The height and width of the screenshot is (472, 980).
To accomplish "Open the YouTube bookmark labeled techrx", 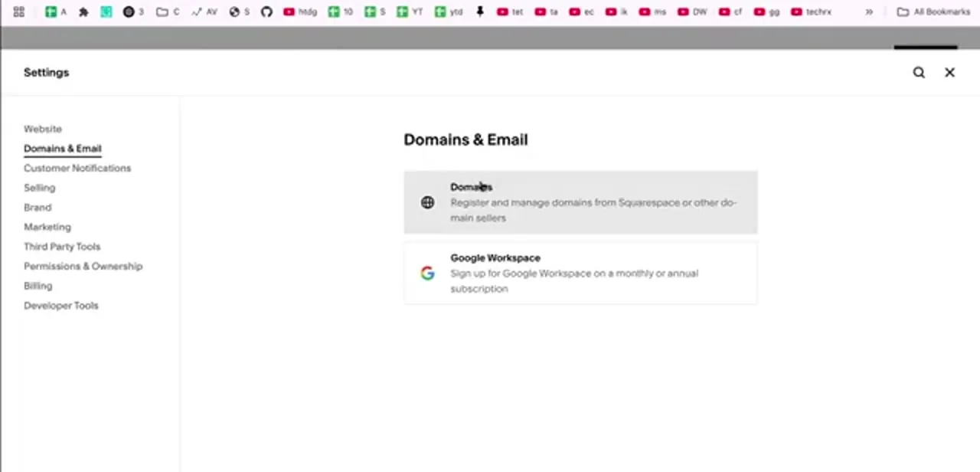I will click(x=811, y=11).
